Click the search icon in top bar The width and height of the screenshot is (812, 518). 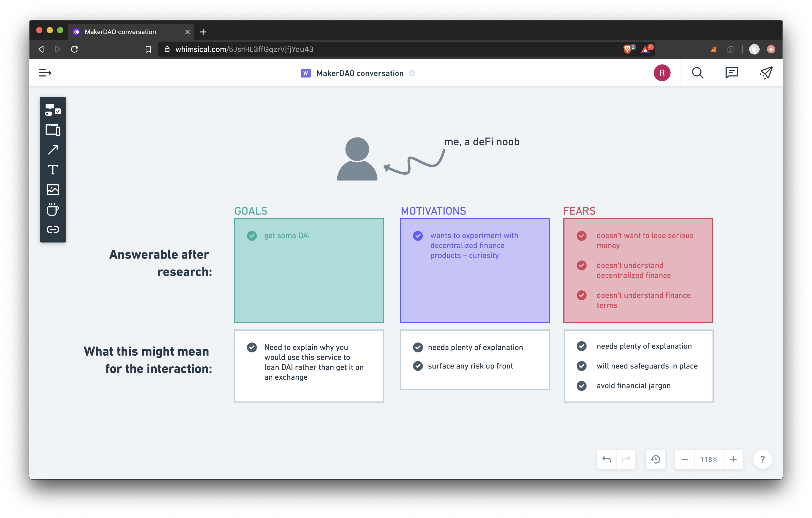697,73
